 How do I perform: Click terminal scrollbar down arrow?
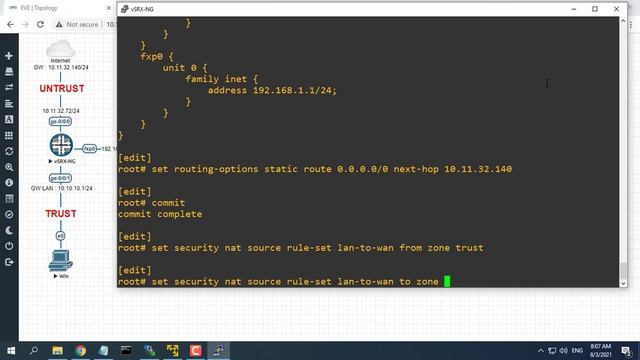623,283
